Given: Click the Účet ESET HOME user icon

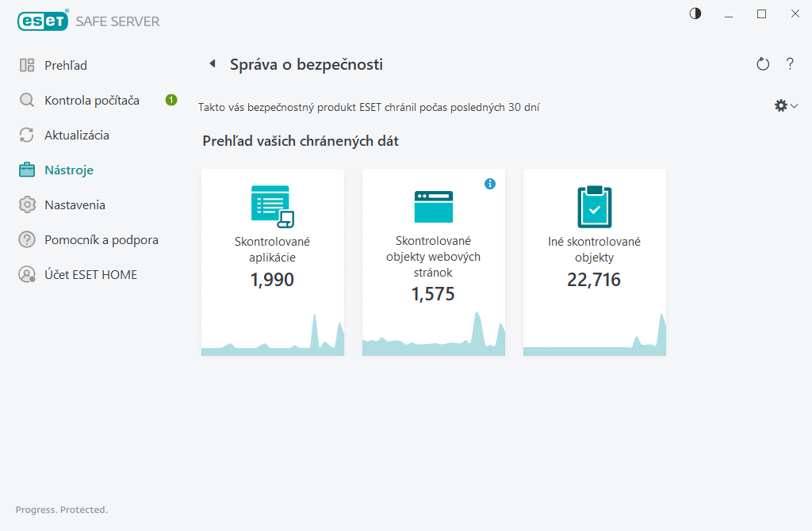Looking at the screenshot, I should coord(27,275).
